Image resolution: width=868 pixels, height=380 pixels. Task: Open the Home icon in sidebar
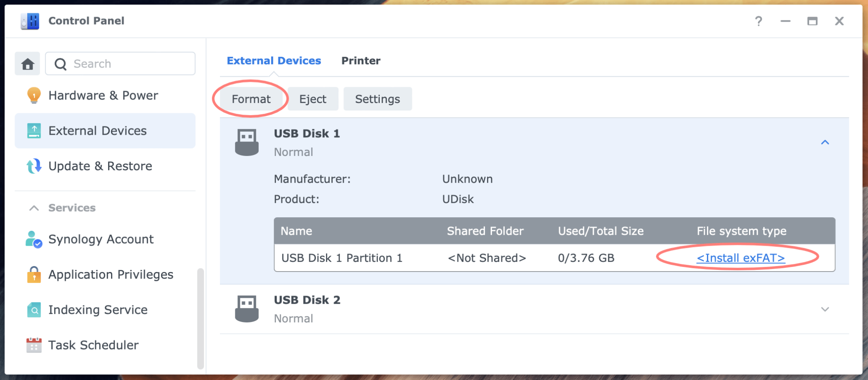(x=27, y=63)
